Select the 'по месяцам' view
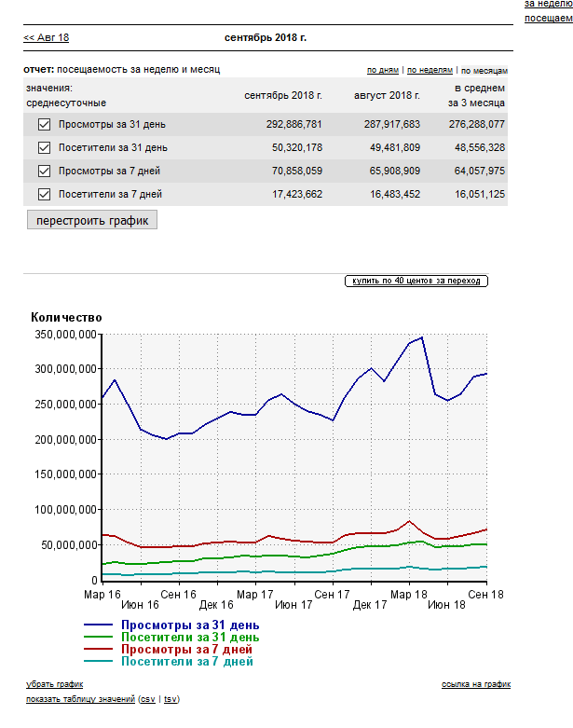 click(484, 71)
